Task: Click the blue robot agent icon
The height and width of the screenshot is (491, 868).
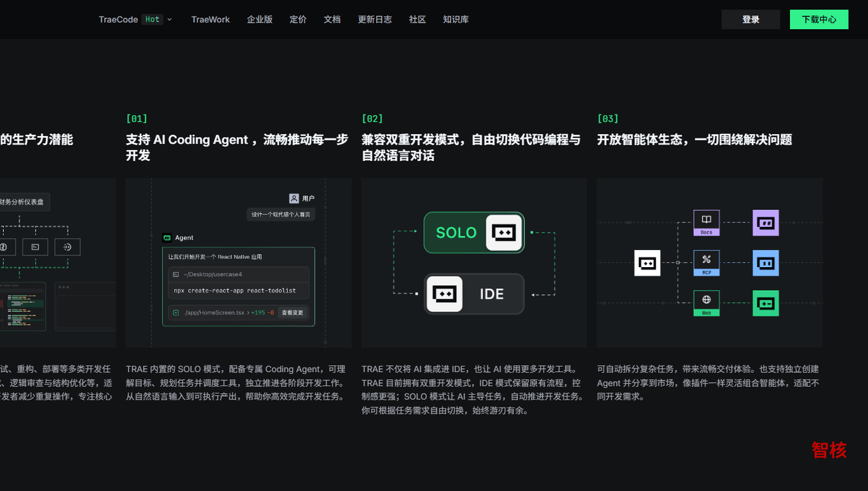Action: tap(766, 263)
